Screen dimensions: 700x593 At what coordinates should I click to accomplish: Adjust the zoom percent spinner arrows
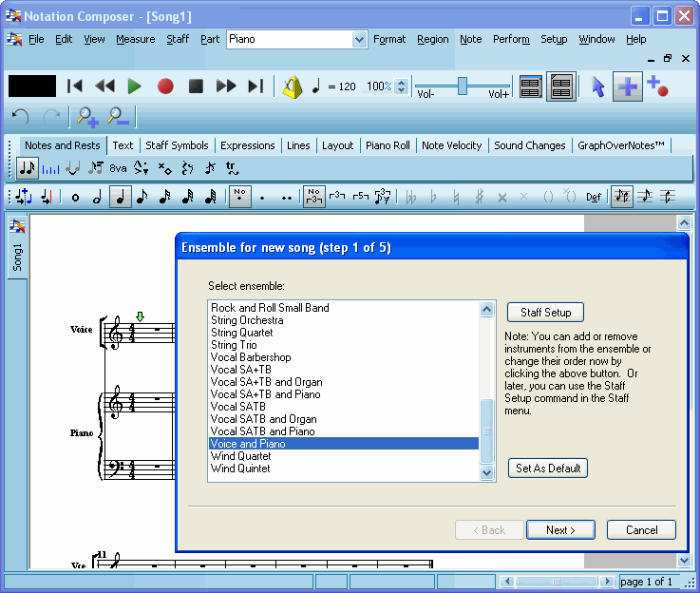(x=401, y=86)
